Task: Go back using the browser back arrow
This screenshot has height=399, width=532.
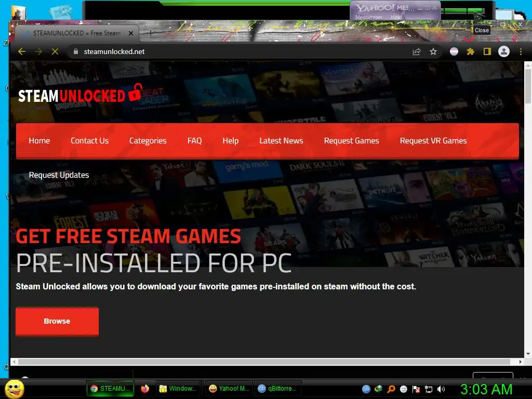Action: 22,51
